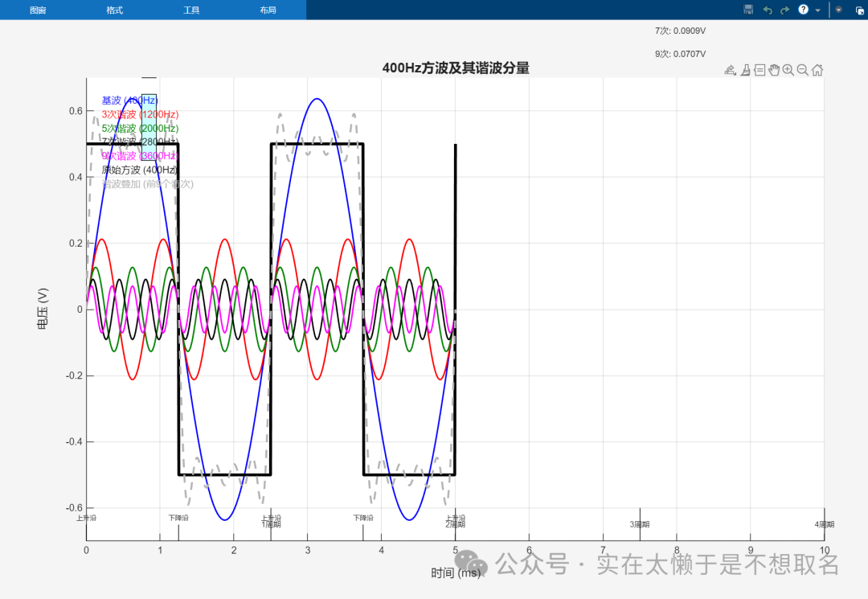Viewport: 868px width, 599px height.
Task: Switch to the 工具 tab
Action: [191, 10]
